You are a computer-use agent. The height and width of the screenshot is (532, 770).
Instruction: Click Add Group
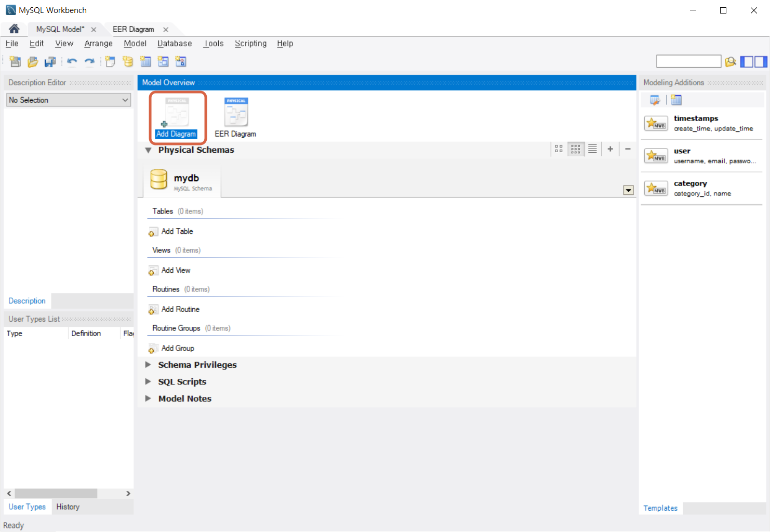click(171, 349)
